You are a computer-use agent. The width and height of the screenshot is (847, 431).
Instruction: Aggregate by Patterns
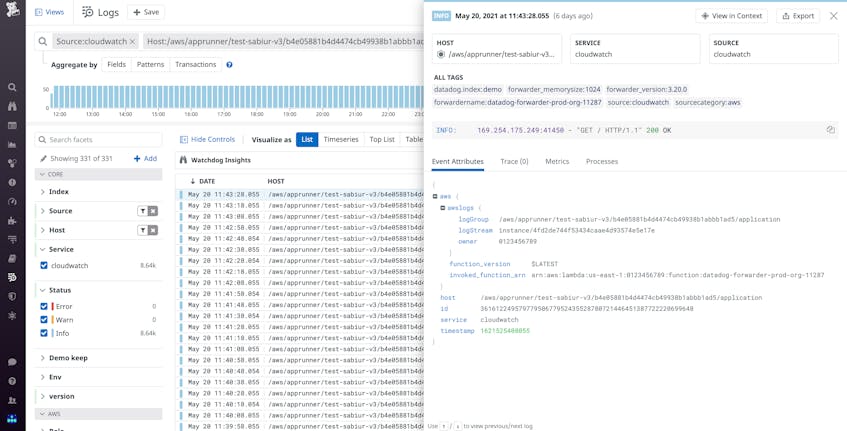pos(150,64)
